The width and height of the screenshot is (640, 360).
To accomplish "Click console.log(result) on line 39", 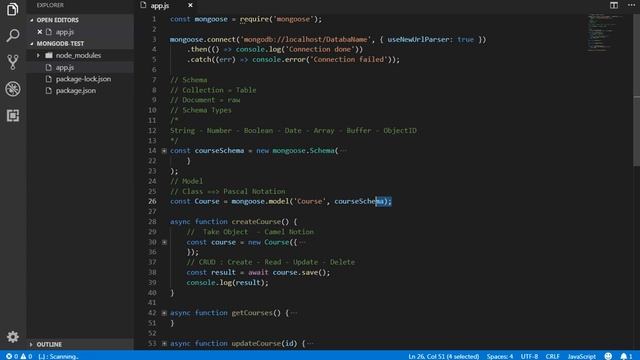I will tap(227, 282).
